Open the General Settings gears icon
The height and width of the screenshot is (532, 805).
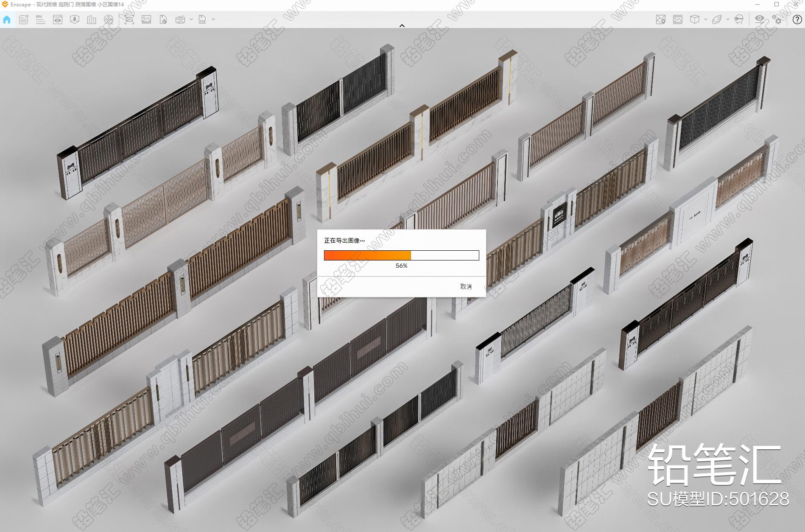(x=777, y=20)
